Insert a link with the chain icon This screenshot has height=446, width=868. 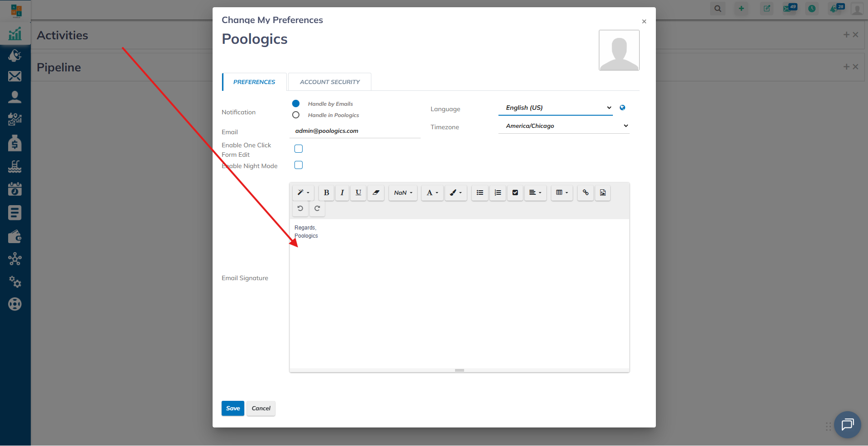(x=585, y=192)
